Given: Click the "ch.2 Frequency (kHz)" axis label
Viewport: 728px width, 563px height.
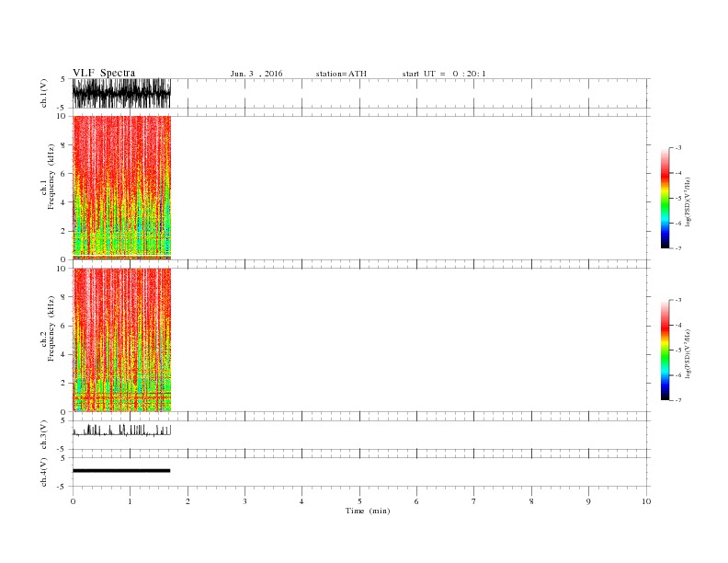Looking at the screenshot, I should point(48,328).
